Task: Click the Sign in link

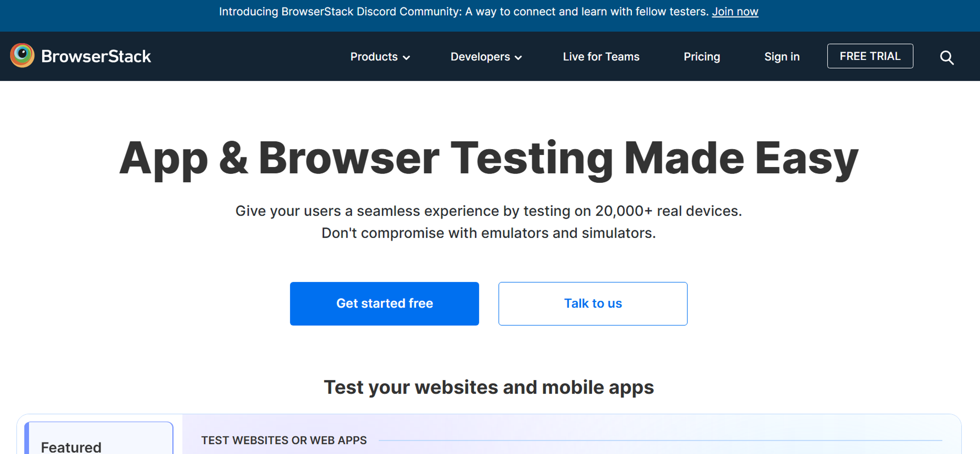Action: (782, 57)
